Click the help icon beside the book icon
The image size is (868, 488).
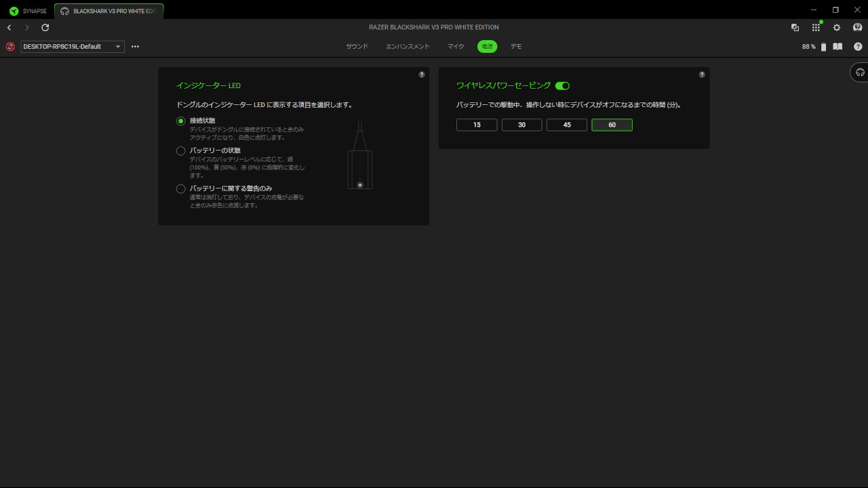[x=858, y=47]
